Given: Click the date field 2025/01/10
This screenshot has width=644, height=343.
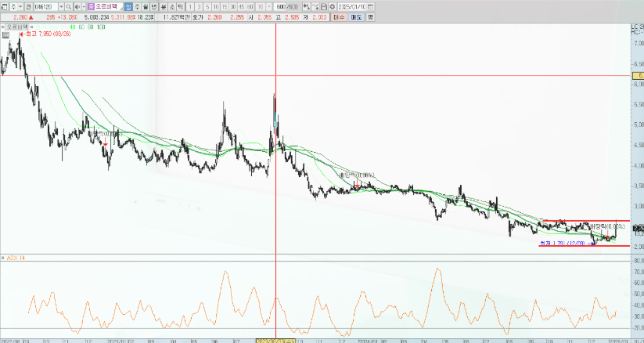Looking at the screenshot, I should click(x=352, y=7).
